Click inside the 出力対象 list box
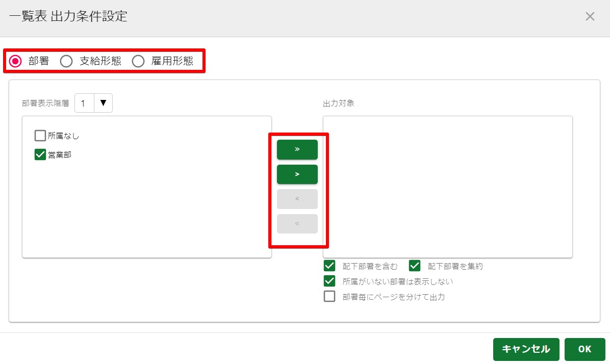The width and height of the screenshot is (610, 364). click(x=447, y=187)
